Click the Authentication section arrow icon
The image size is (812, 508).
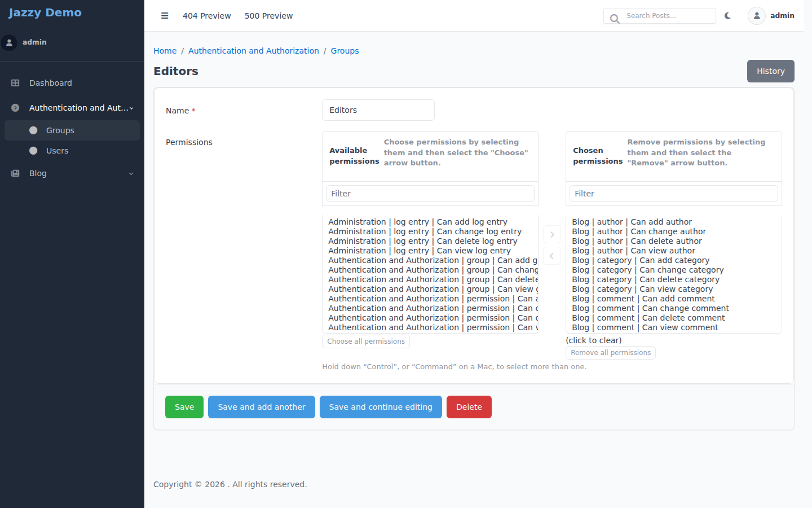[15, 108]
